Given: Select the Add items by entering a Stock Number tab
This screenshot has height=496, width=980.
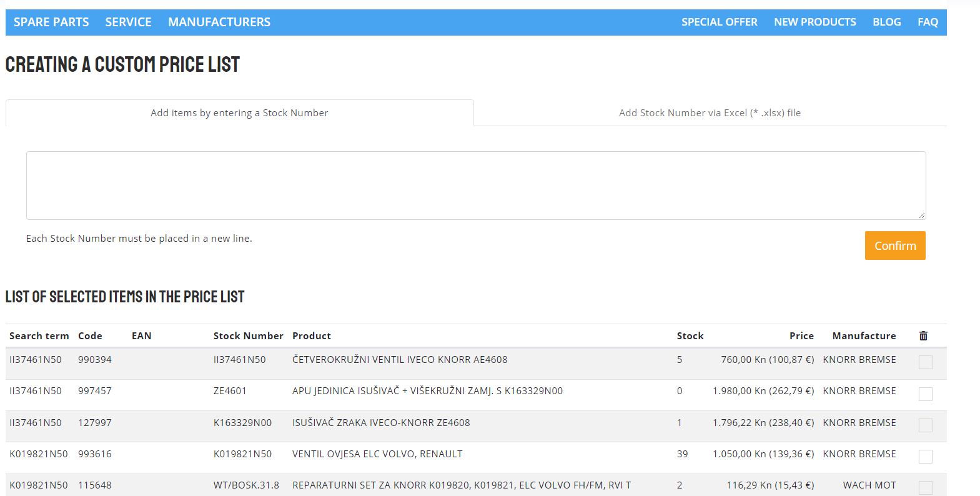Looking at the screenshot, I should (240, 113).
